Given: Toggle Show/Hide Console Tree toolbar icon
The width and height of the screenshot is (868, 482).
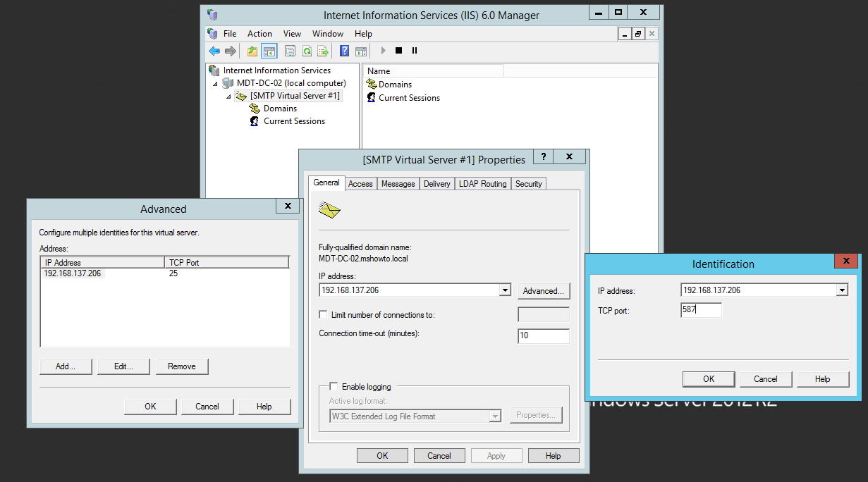Looking at the screenshot, I should click(x=269, y=51).
